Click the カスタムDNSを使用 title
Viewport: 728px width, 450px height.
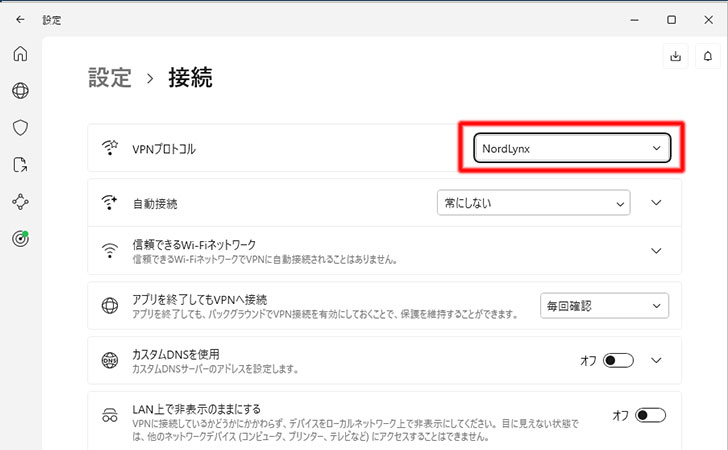pyautogui.click(x=176, y=354)
